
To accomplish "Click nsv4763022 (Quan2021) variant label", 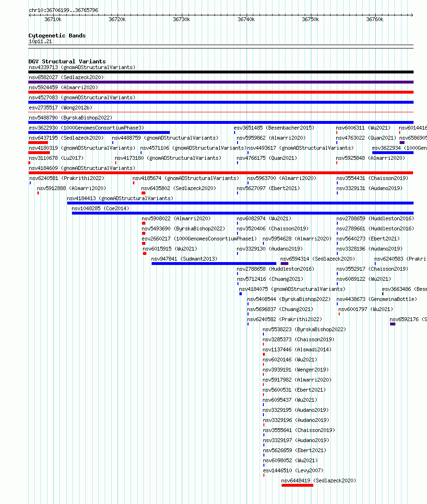I will click(366, 138).
